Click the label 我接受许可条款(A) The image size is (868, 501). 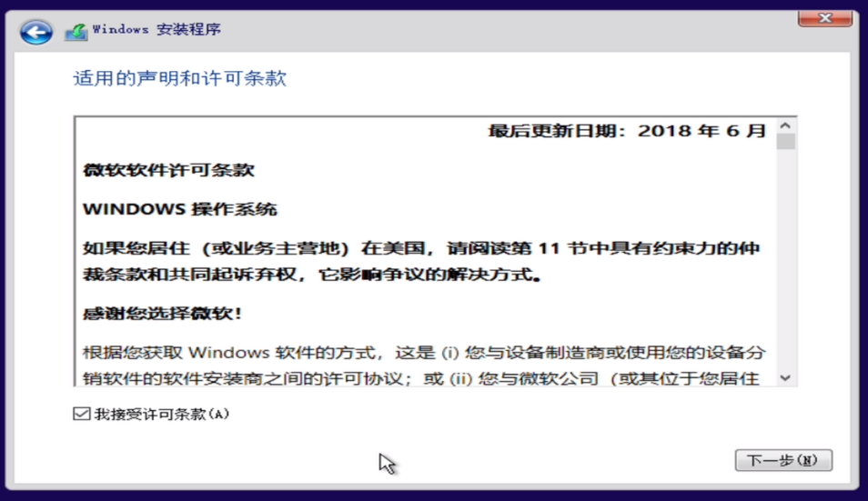pos(162,414)
